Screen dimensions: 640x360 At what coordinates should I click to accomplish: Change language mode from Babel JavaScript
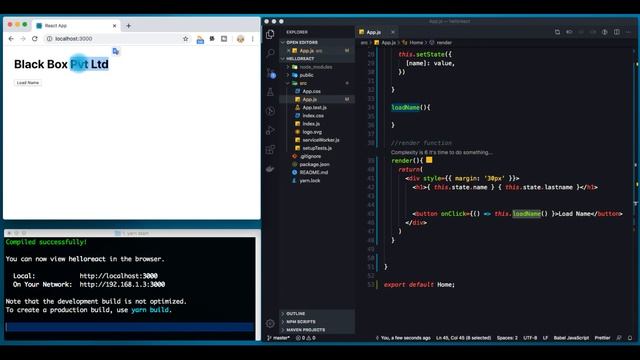tap(571, 338)
